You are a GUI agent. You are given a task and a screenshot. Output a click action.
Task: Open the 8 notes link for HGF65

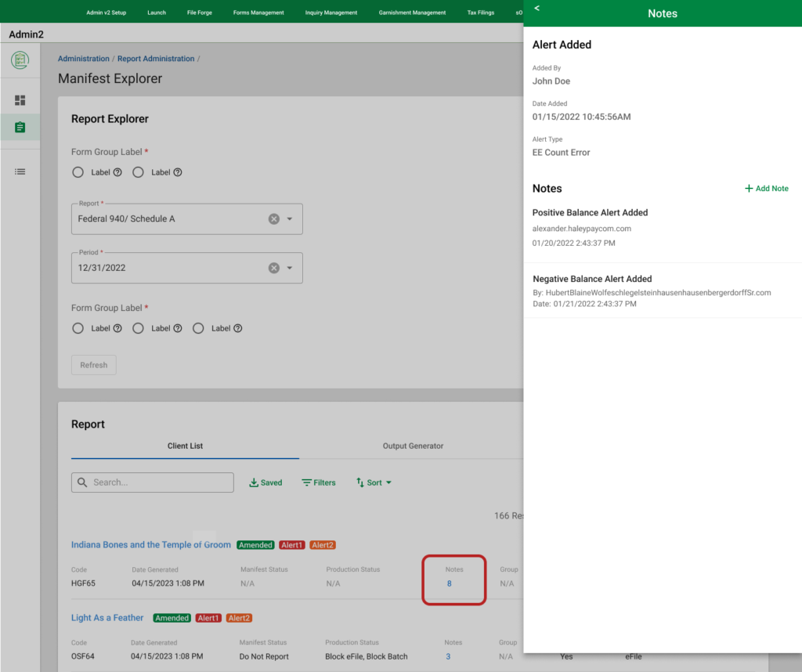tap(449, 583)
